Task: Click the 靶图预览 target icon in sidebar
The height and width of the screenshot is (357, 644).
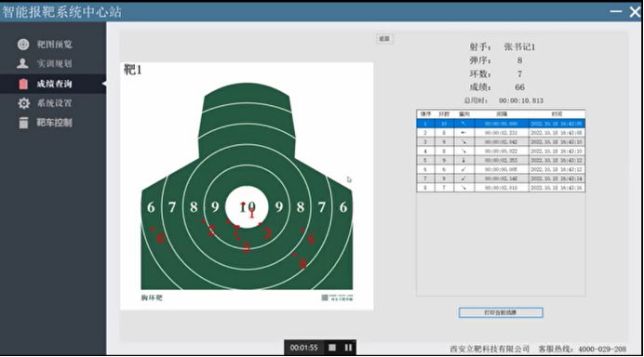Action: (x=23, y=45)
